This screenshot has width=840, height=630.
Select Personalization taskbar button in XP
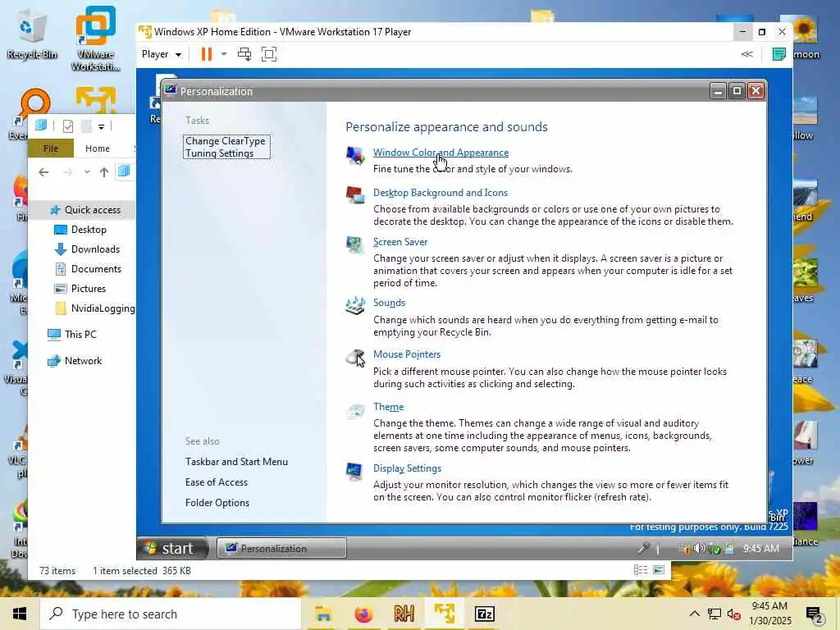282,548
